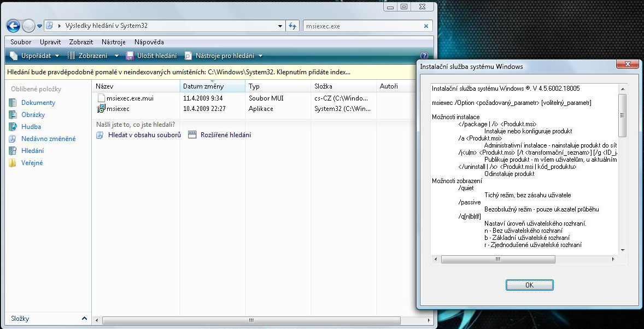
Task: Click the dialog scroll left arrow
Action: (x=436, y=259)
